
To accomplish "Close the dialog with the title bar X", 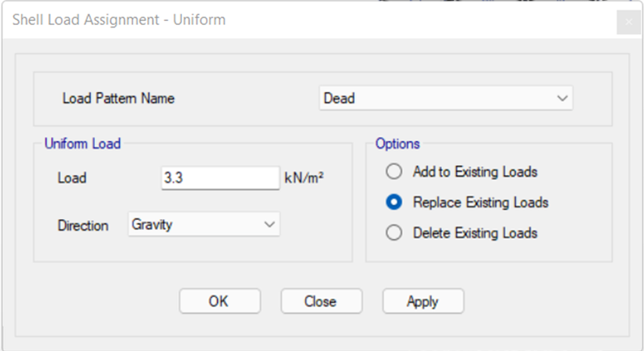I will pyautogui.click(x=629, y=22).
